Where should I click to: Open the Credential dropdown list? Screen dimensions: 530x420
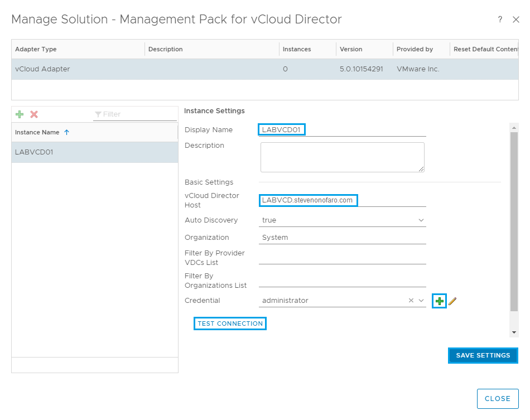(x=421, y=301)
